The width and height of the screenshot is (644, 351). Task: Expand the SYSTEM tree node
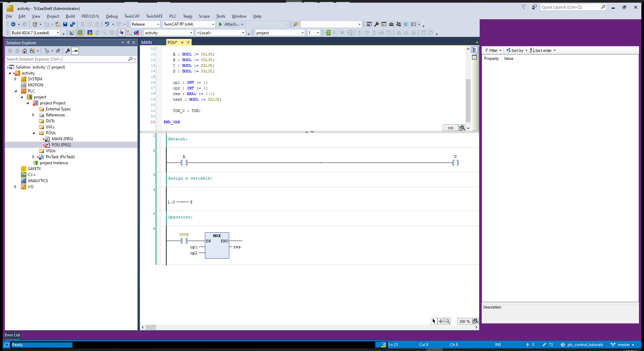click(15, 79)
